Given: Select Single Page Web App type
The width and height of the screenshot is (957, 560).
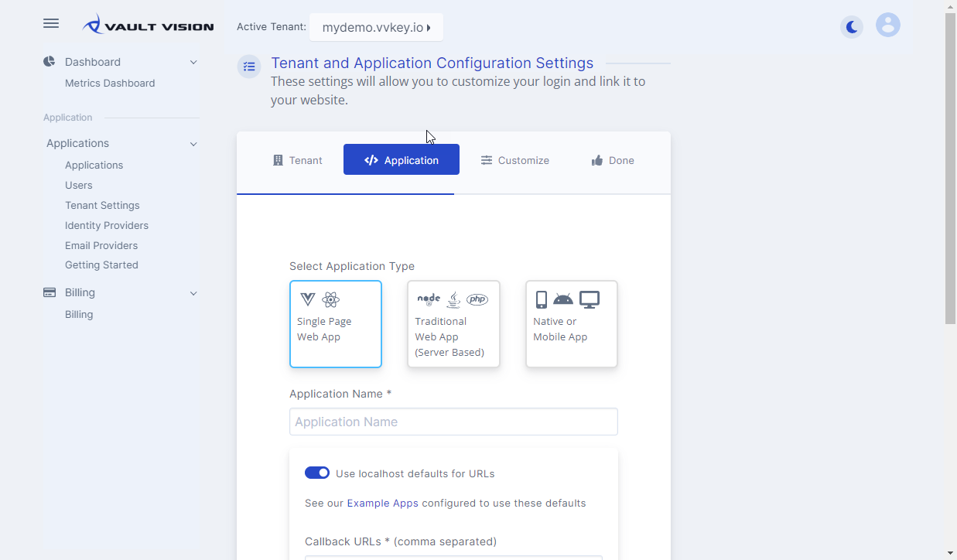Looking at the screenshot, I should coord(336,324).
